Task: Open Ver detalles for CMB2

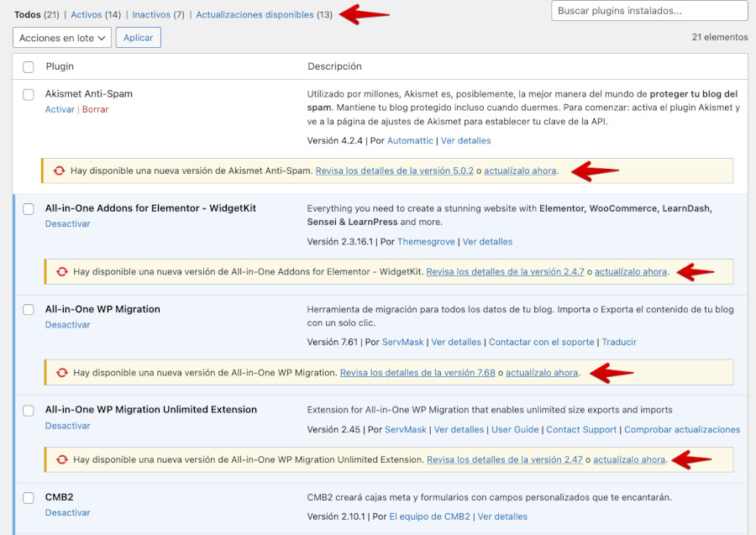Action: click(x=502, y=517)
